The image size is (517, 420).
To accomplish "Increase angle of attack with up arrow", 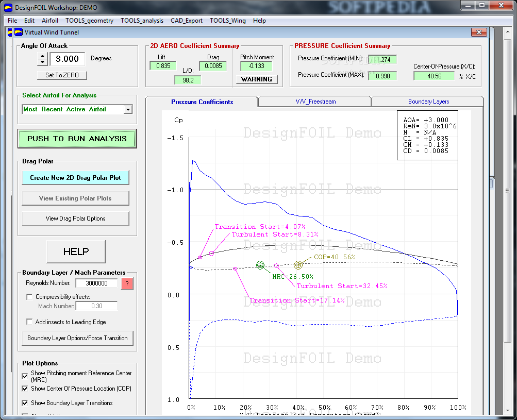I will coord(42,56).
